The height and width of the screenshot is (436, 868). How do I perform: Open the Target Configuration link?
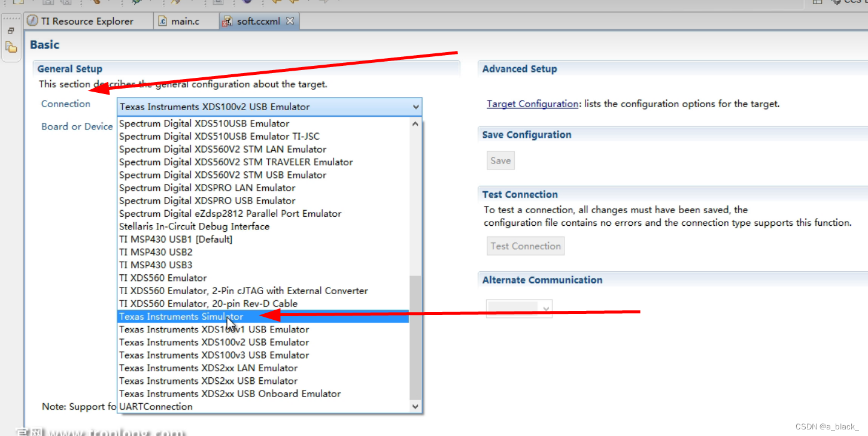click(532, 104)
